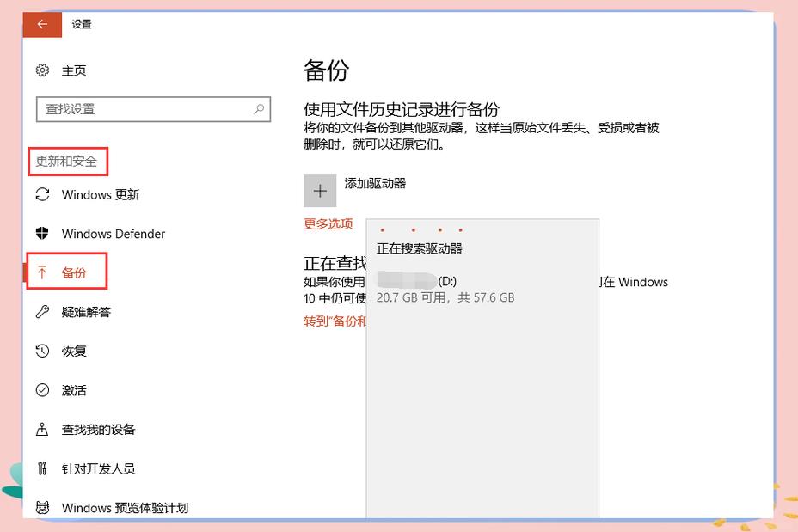Select the (D:) drive in list
798x532 pixels.
coord(482,289)
